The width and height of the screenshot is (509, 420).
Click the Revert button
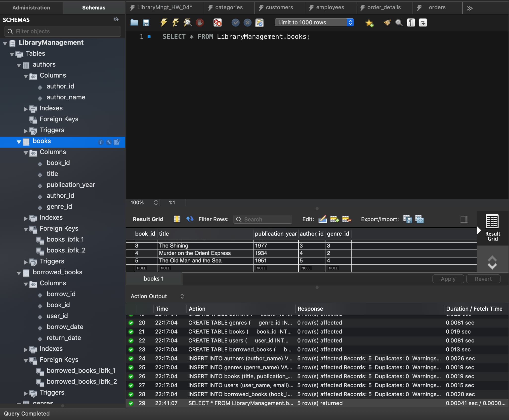(x=483, y=279)
